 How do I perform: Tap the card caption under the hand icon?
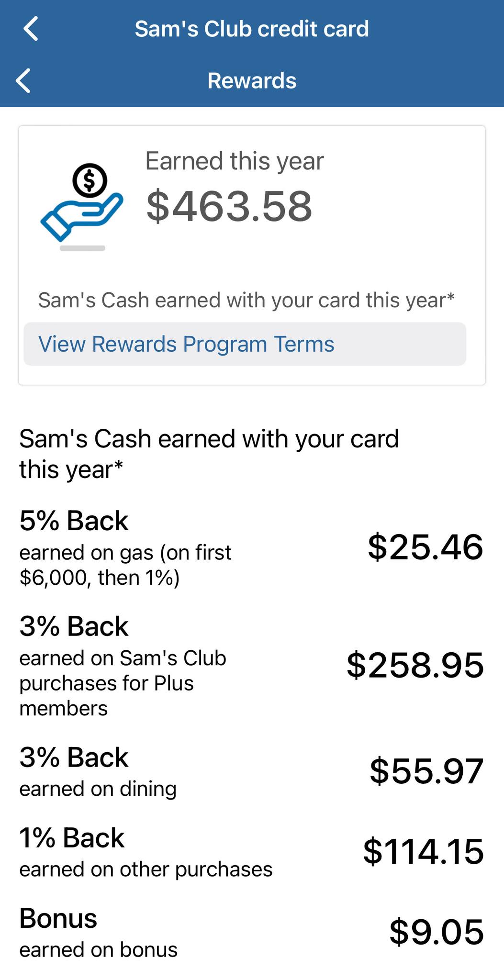click(246, 301)
